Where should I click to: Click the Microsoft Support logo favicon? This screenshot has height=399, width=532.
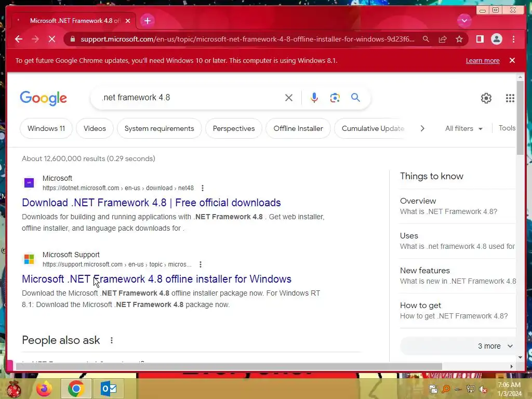tap(29, 259)
